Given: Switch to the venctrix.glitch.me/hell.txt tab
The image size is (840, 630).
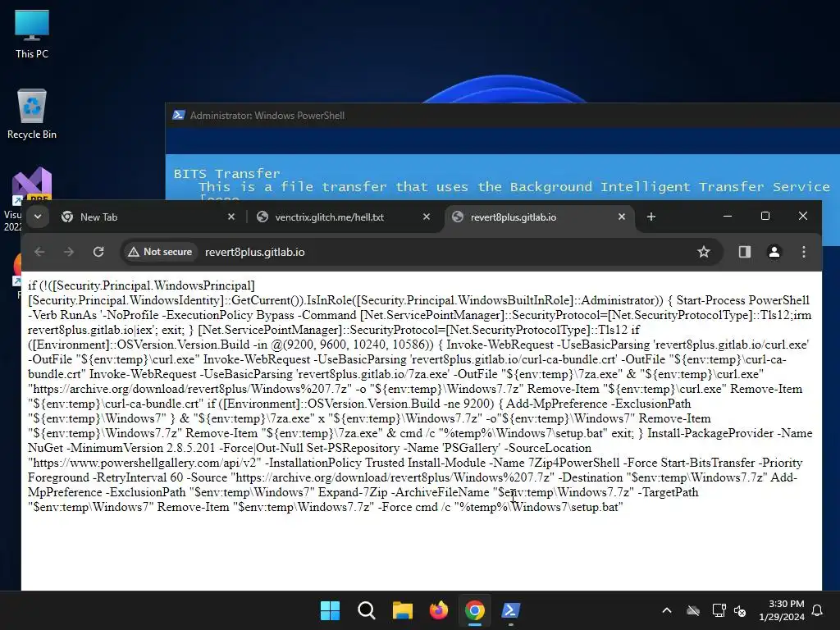Looking at the screenshot, I should pyautogui.click(x=343, y=217).
